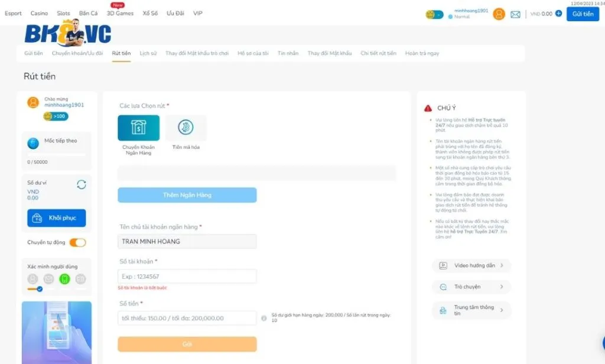Switch to the Lịch sử tab

tap(148, 53)
